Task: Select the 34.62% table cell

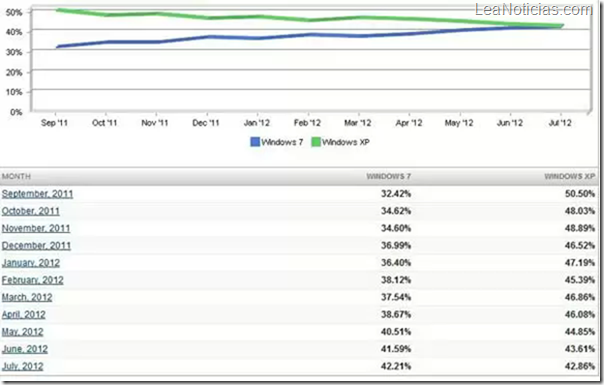Action: coord(396,211)
